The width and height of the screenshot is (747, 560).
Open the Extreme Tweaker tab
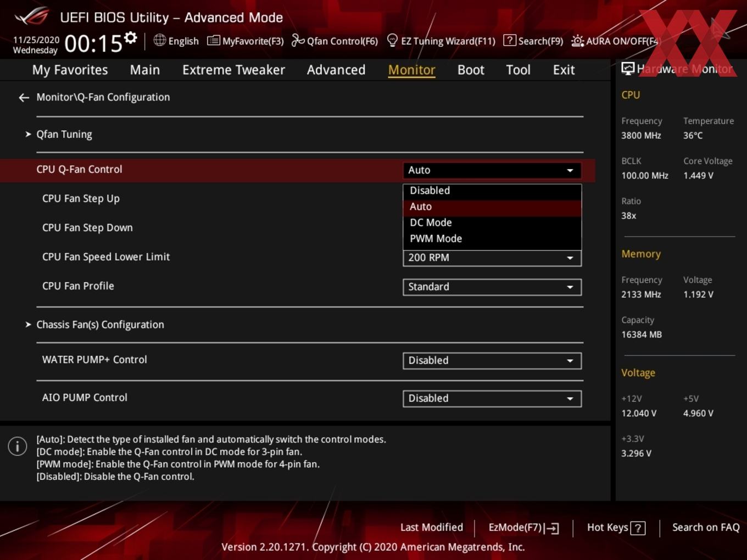[x=233, y=70]
